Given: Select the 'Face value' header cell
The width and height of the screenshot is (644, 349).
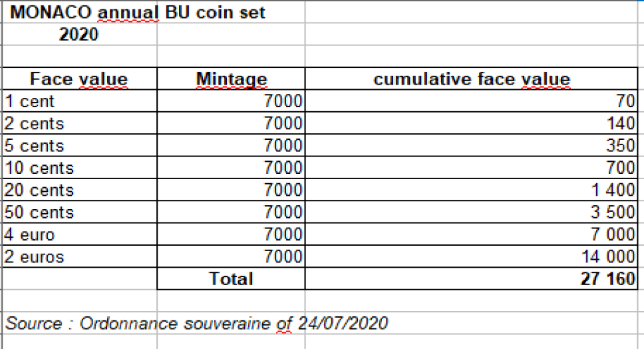Looking at the screenshot, I should click(79, 79).
